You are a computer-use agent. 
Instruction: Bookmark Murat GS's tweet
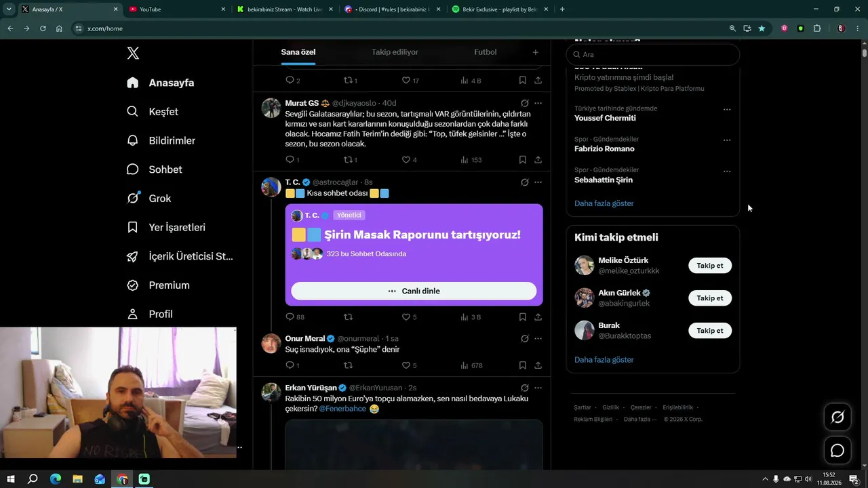523,160
